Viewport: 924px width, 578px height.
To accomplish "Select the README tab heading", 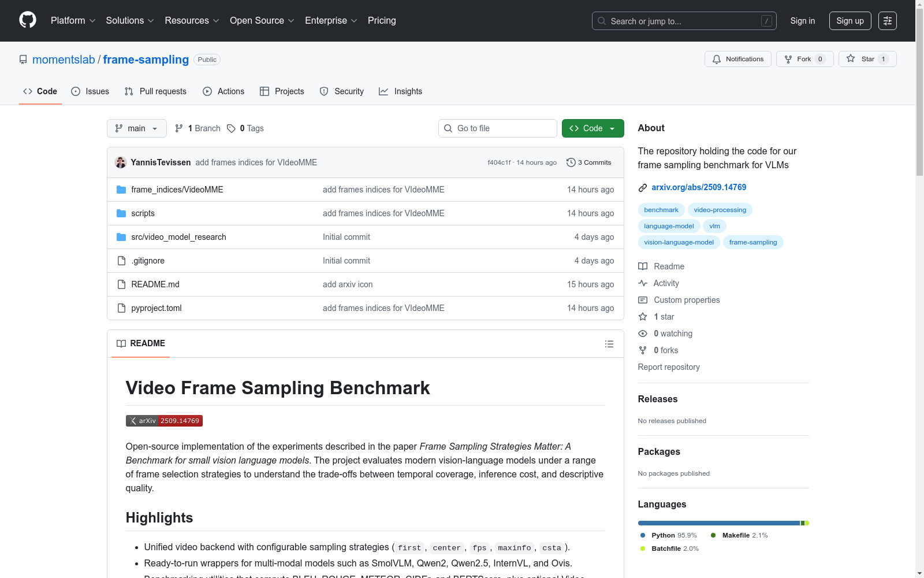I will 141,343.
